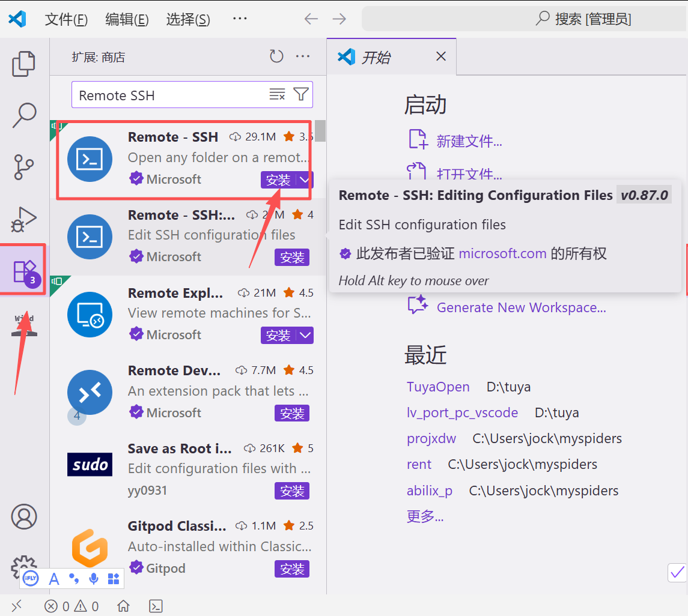The height and width of the screenshot is (616, 688).
Task: Click Generate New Workspace... link
Action: (x=522, y=307)
